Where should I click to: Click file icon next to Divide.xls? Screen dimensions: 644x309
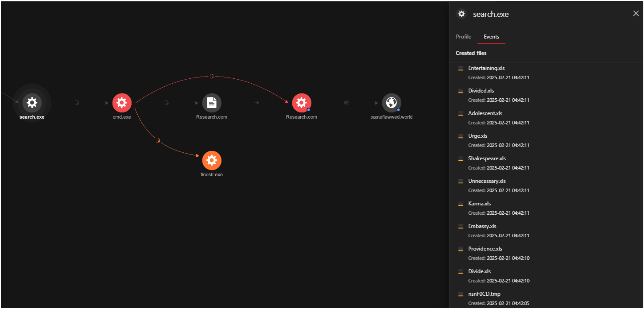(461, 272)
